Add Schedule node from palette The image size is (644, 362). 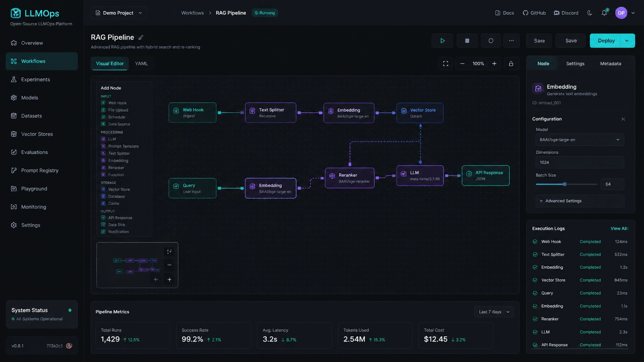[113, 117]
